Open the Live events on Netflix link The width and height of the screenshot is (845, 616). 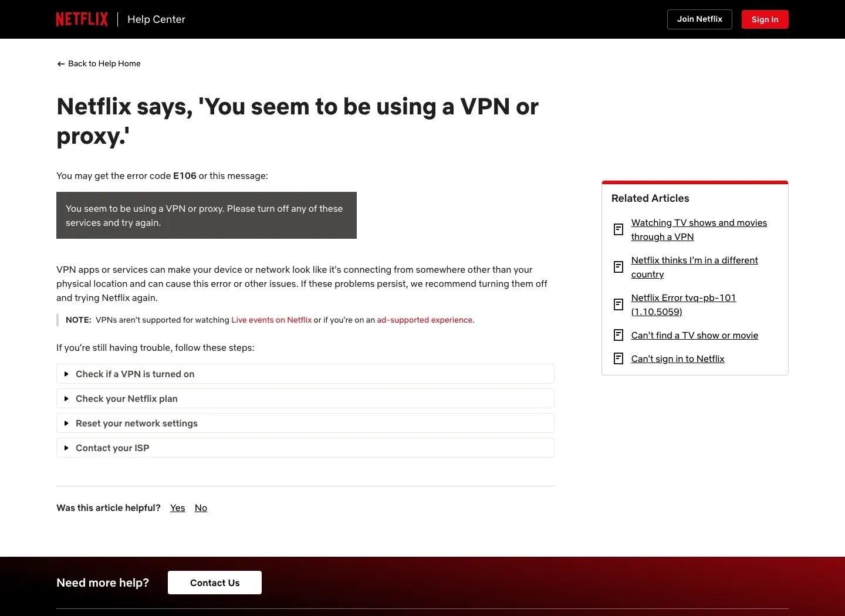pyautogui.click(x=271, y=320)
